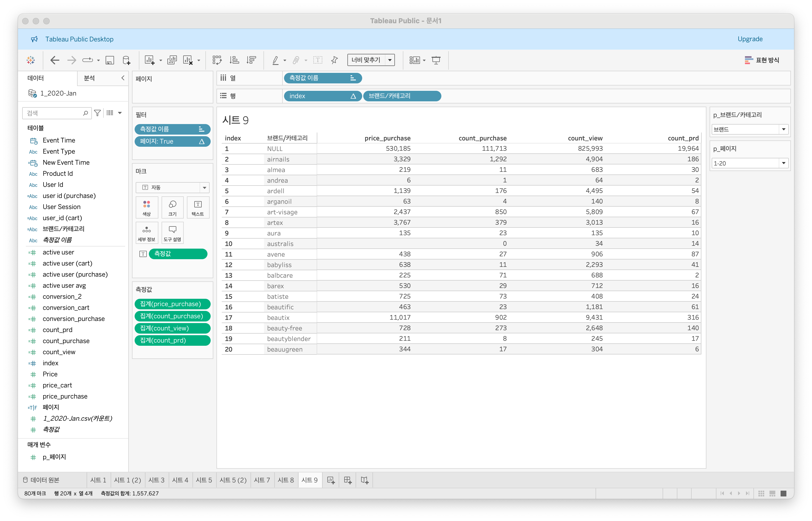The width and height of the screenshot is (812, 521).
Task: Click the new dashboard icon in tab bar
Action: point(347,480)
